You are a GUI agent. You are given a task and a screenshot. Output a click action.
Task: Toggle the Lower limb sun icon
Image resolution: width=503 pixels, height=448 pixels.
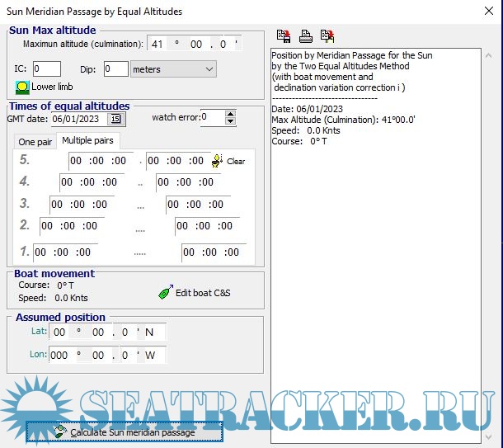tap(21, 87)
